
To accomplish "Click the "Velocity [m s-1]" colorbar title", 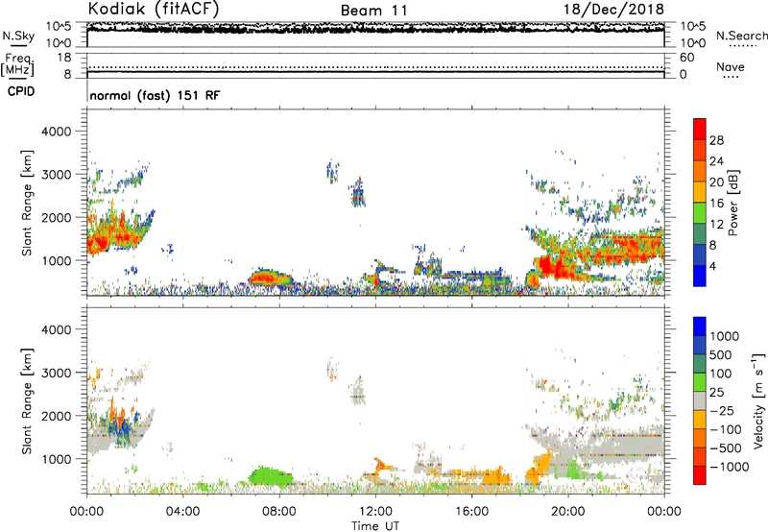I will click(758, 400).
